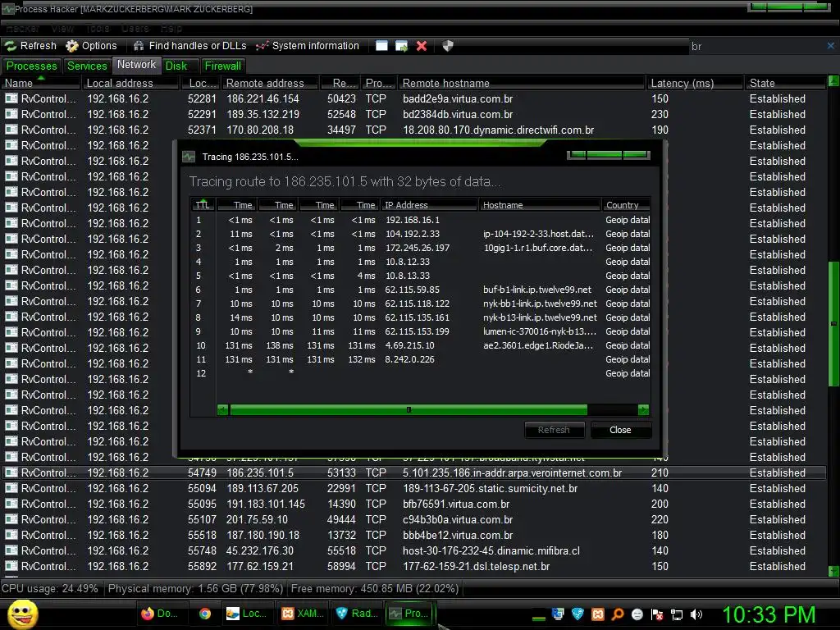840x630 pixels.
Task: Sort tracing dialog by TTL column
Action: [x=203, y=205]
